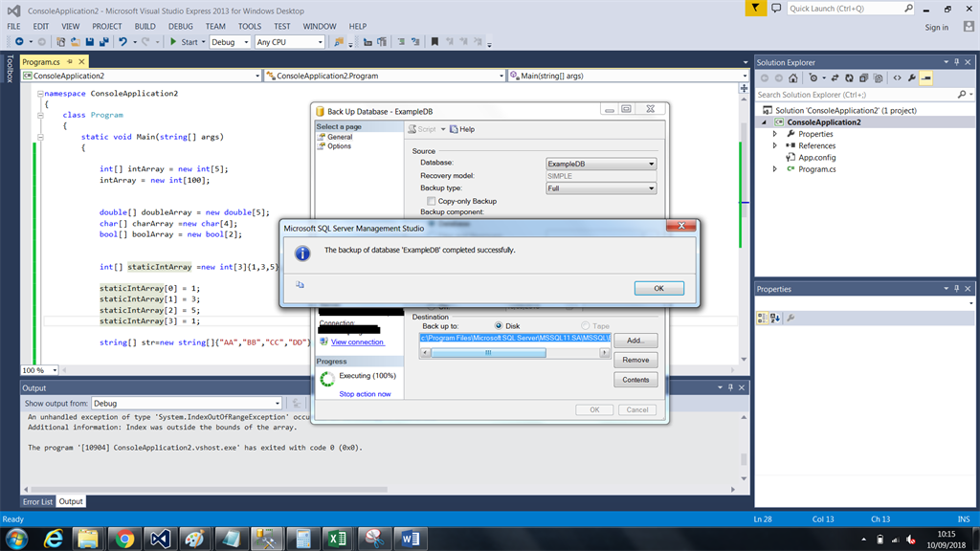
Task: Expand the Properties node in Solution Explorer
Action: (x=774, y=134)
